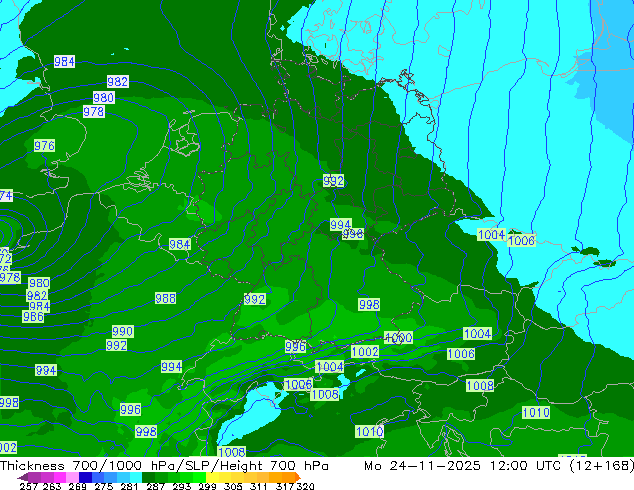Screen dimensions: 634x490
Task: Click the 976 isobar label
Action: 44,146
